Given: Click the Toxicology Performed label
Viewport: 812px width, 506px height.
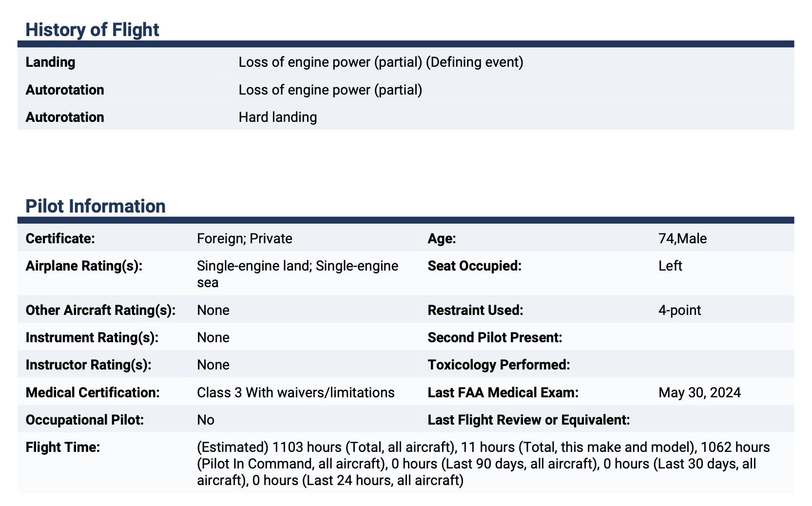Looking at the screenshot, I should pos(499,365).
